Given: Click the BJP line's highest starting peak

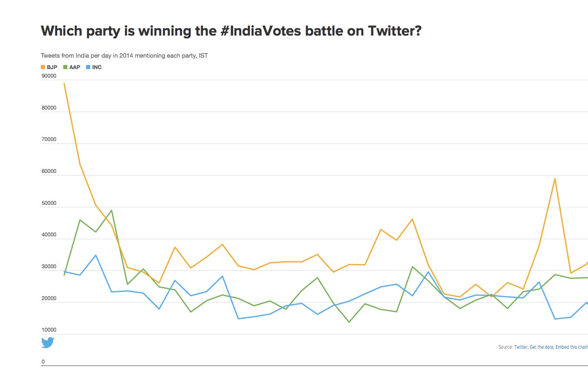Looking at the screenshot, I should click(x=64, y=83).
